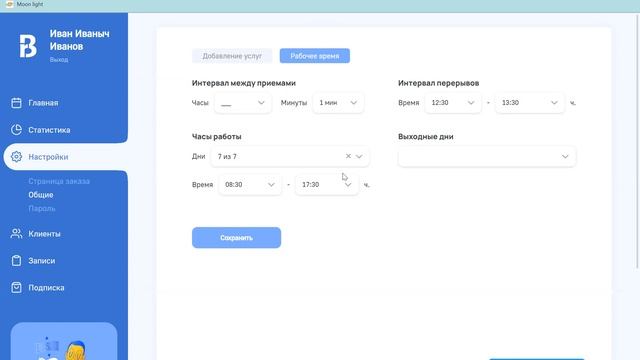Open Страница заказа settings subitem
The height and width of the screenshot is (360, 640).
(x=59, y=181)
